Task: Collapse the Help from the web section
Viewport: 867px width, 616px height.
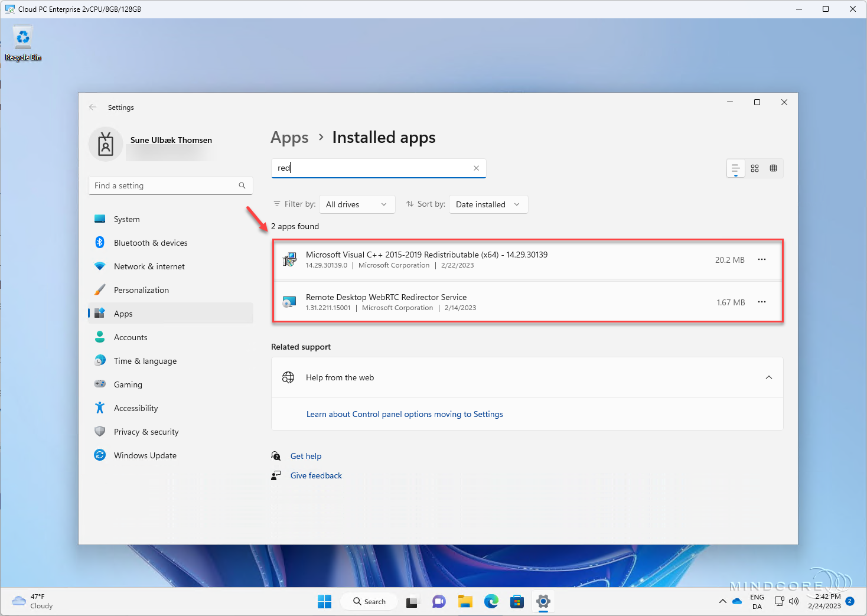Action: pos(768,377)
